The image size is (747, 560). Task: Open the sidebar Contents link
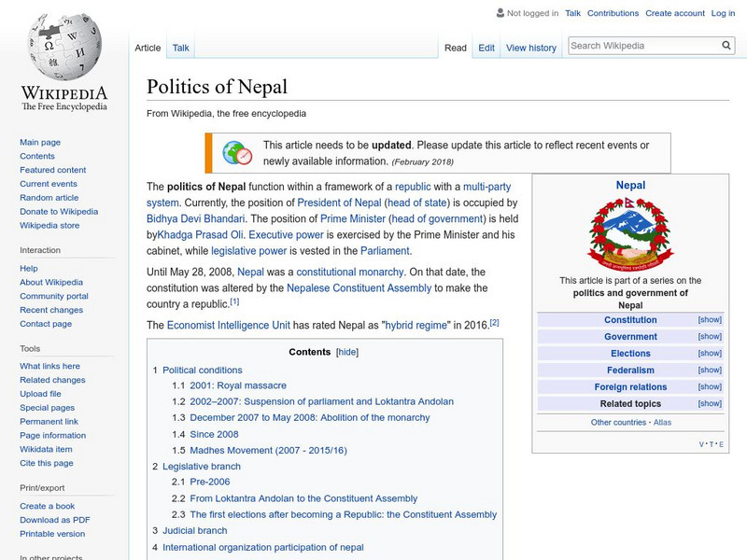tap(37, 156)
